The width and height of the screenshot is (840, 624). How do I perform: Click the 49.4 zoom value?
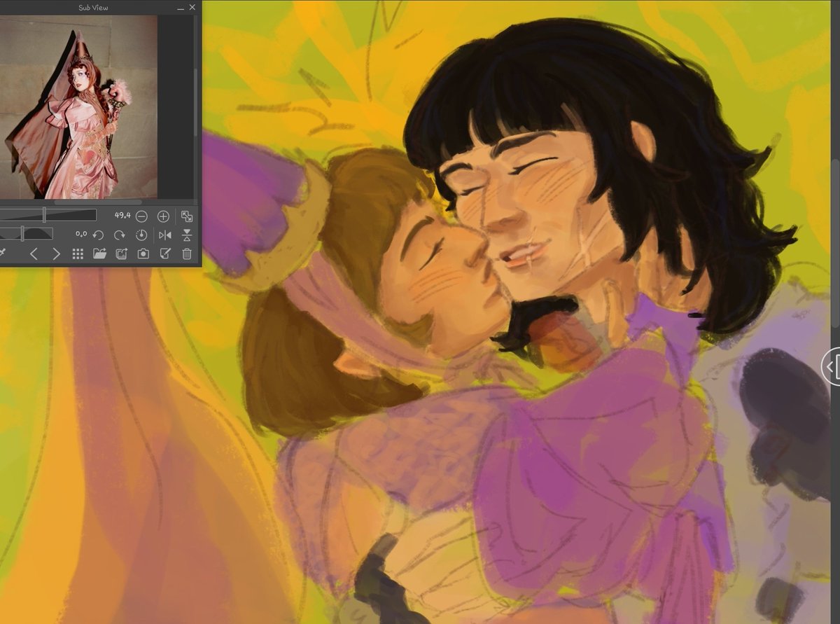tap(121, 216)
